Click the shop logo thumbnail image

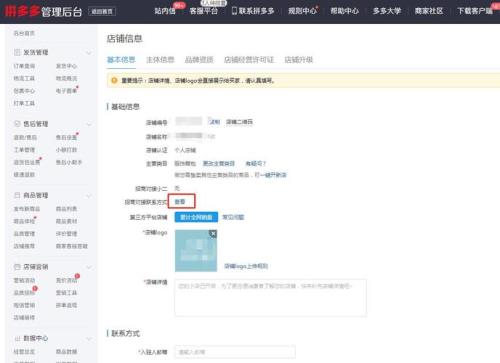click(x=196, y=251)
